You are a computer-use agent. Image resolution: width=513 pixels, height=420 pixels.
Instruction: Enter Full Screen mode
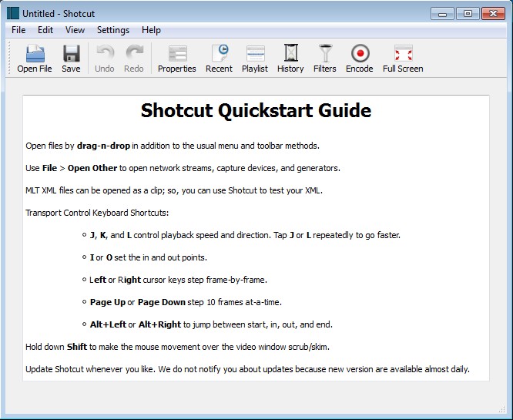point(403,59)
